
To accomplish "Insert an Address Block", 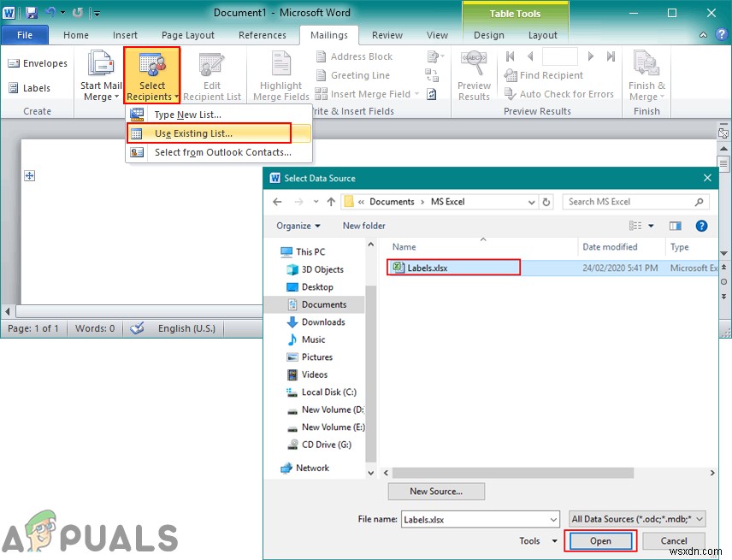I will [x=363, y=56].
